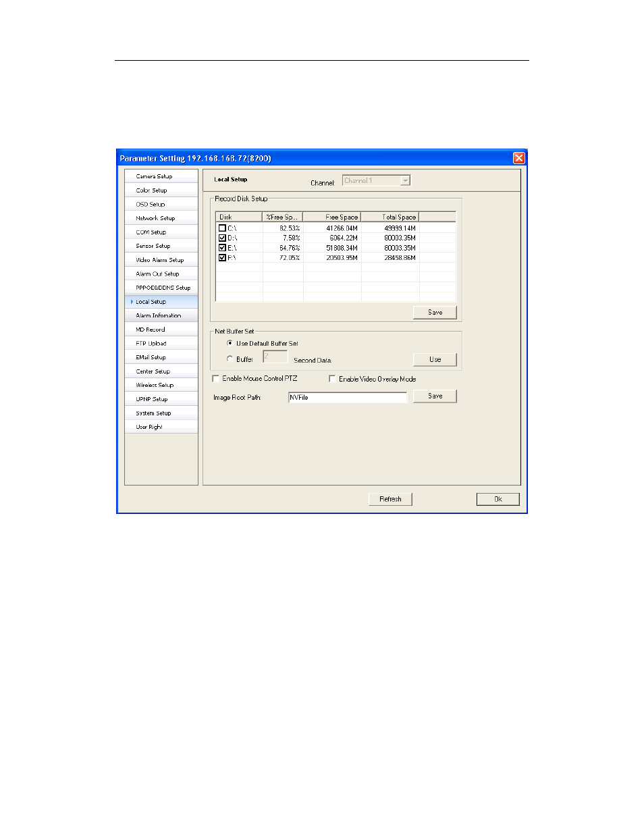Select the 51808.34M free space cell

click(342, 248)
